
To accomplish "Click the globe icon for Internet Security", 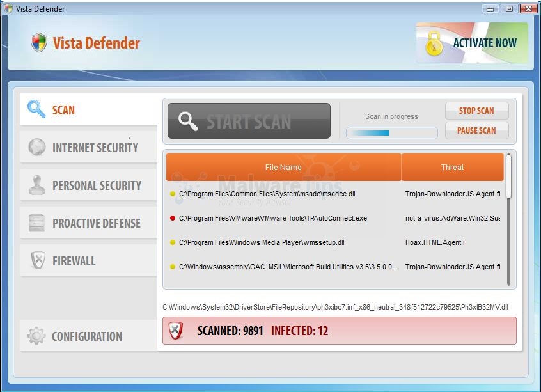I will click(x=37, y=147).
